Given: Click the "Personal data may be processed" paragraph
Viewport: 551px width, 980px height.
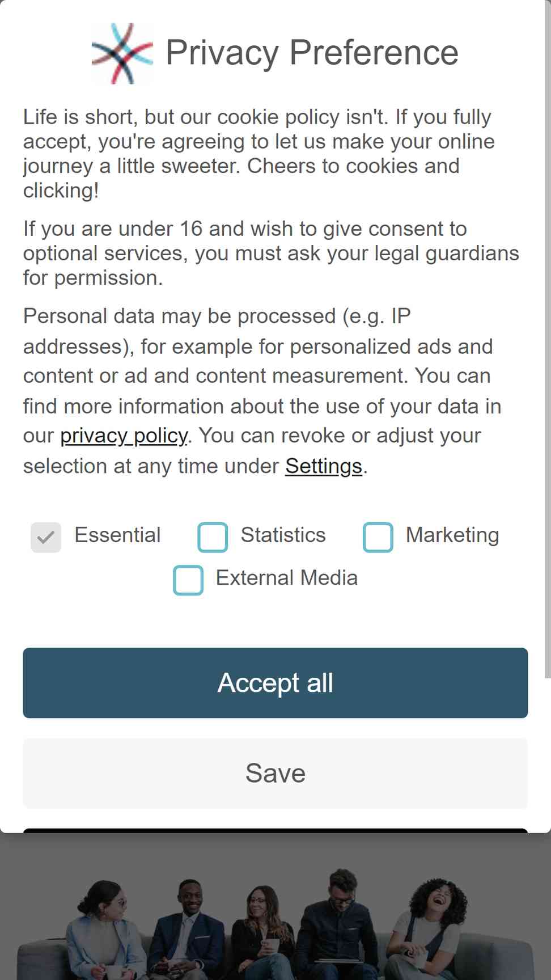Looking at the screenshot, I should click(262, 391).
